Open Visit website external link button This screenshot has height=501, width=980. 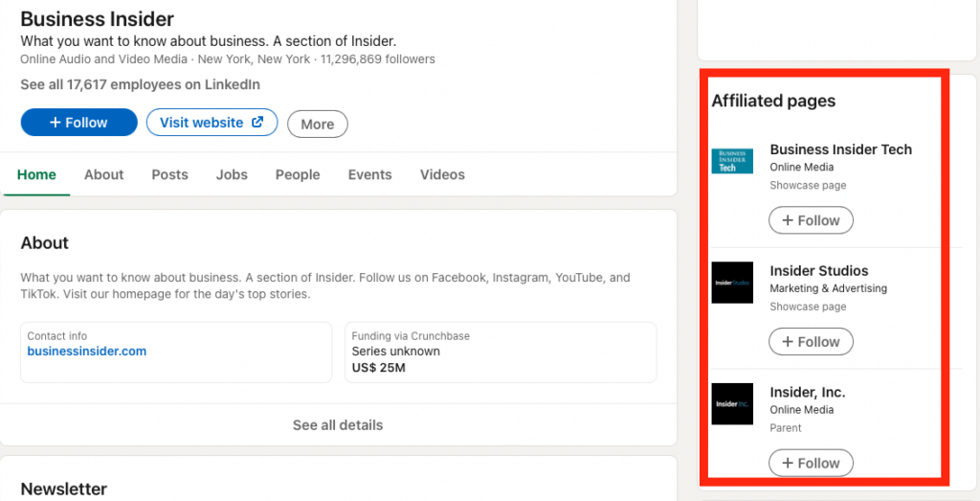point(212,123)
